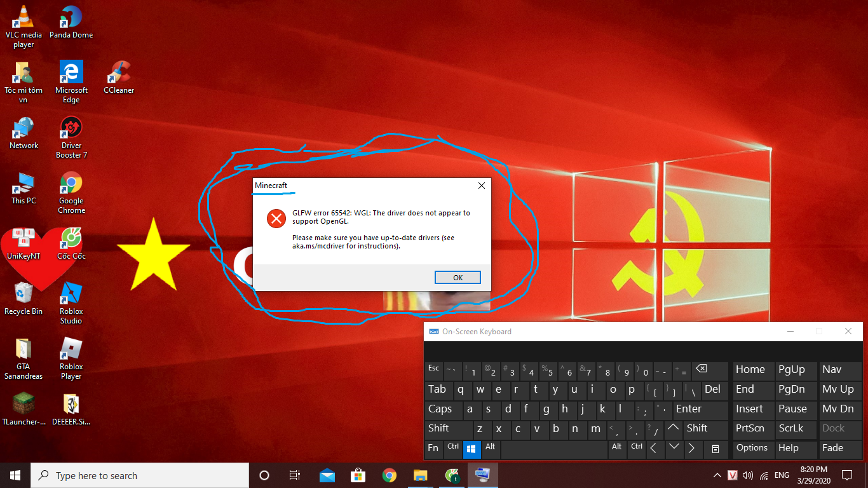Screen dimensions: 868x488
Task: Toggle the Caps key on On-Screen Keyboard
Action: pyautogui.click(x=444, y=409)
